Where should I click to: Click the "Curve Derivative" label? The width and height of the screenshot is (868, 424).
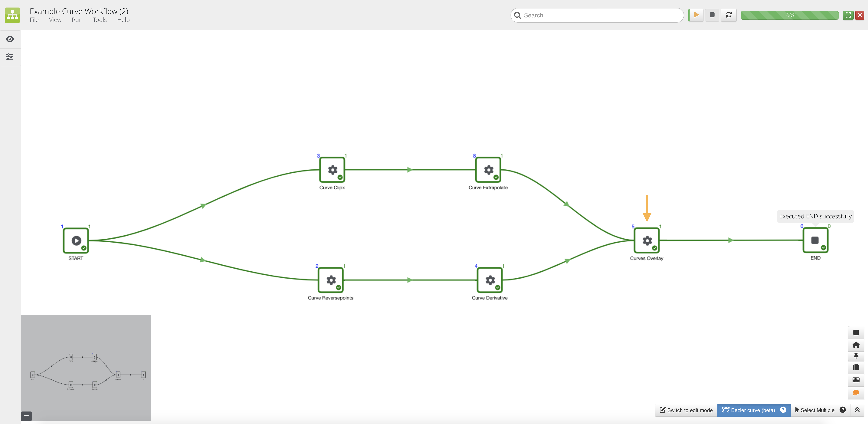click(x=489, y=298)
